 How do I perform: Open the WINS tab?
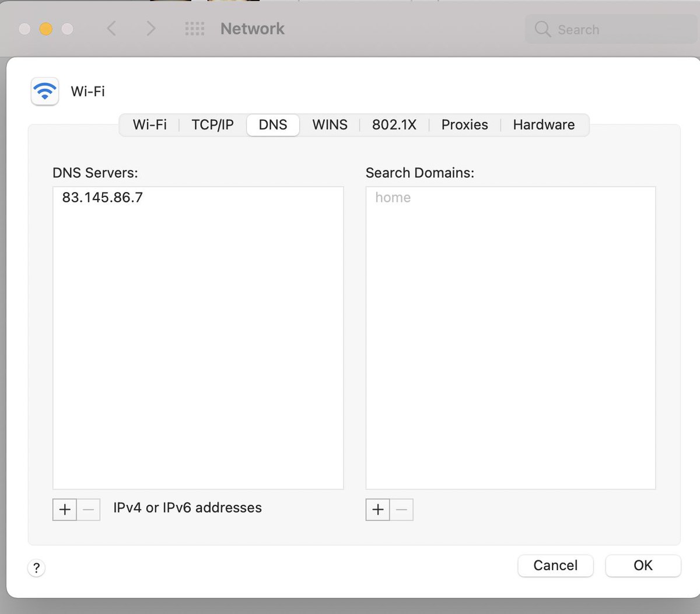click(330, 125)
